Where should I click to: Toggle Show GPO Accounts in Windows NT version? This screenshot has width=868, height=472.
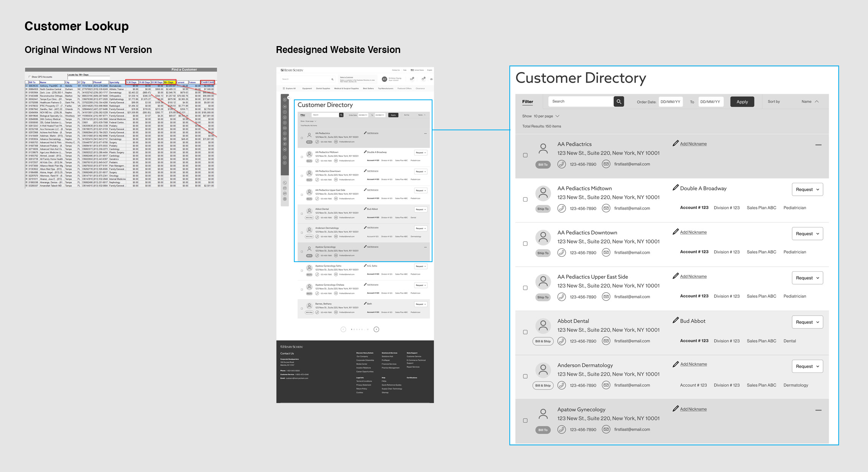point(30,77)
